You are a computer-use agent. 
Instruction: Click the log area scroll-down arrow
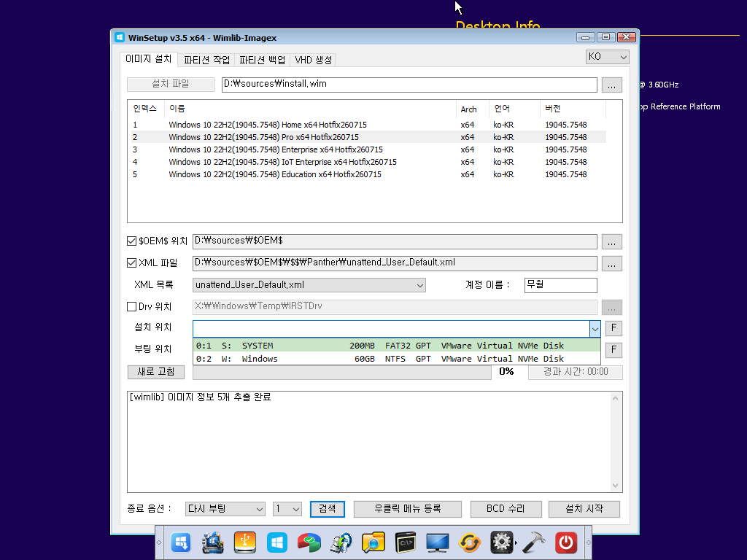point(615,485)
